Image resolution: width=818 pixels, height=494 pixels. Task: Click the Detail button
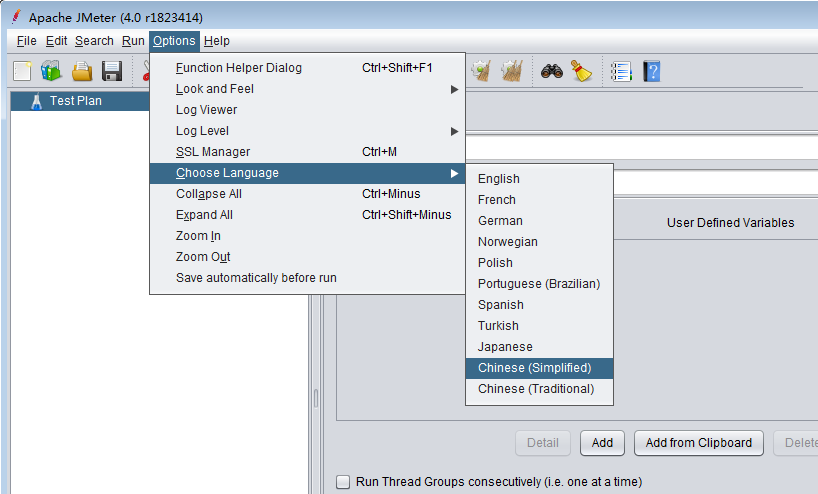(543, 443)
